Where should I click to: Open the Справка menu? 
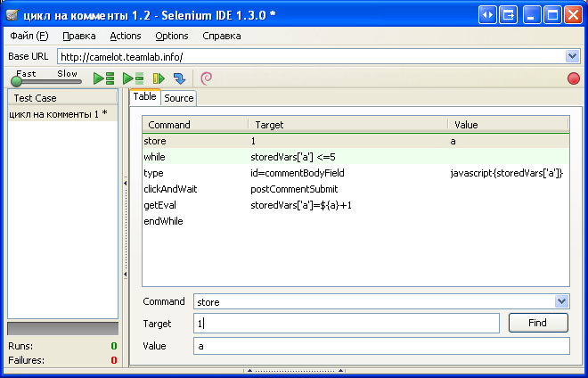pyautogui.click(x=222, y=36)
